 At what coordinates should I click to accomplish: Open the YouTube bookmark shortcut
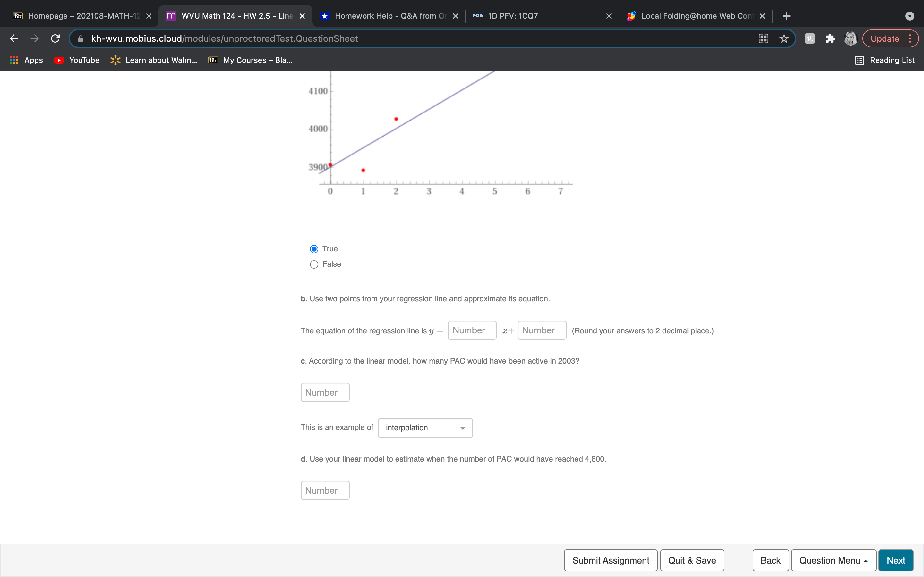click(x=76, y=60)
